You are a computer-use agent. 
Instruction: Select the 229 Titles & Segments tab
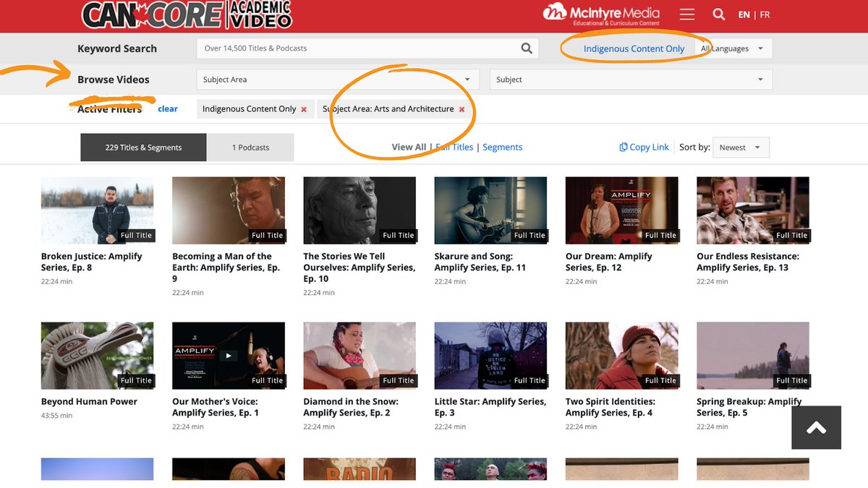[143, 147]
